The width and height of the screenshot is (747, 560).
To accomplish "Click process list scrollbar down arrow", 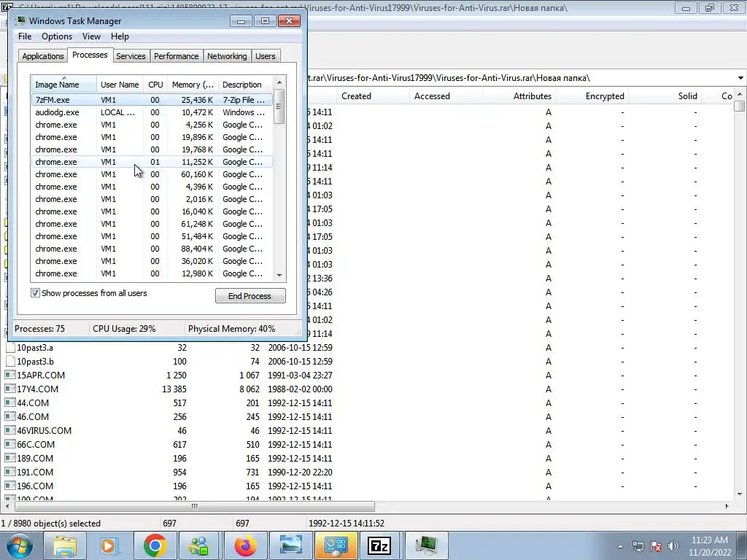I will 279,275.
